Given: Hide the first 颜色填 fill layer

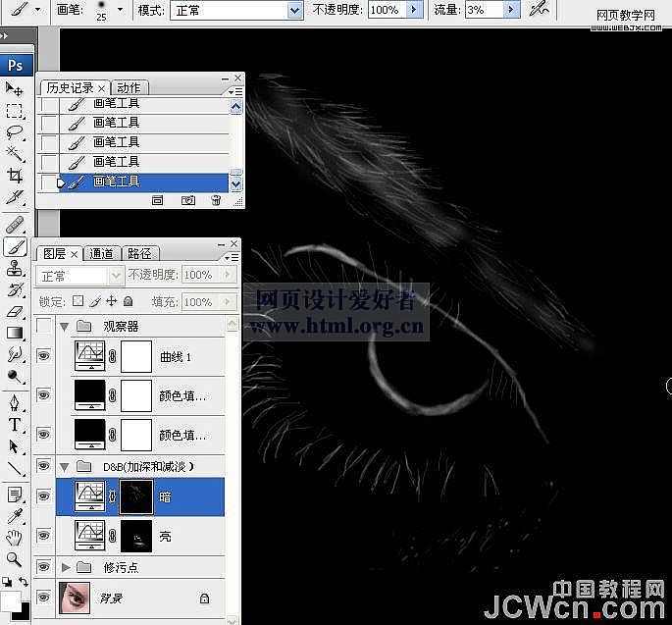Looking at the screenshot, I should [43, 394].
